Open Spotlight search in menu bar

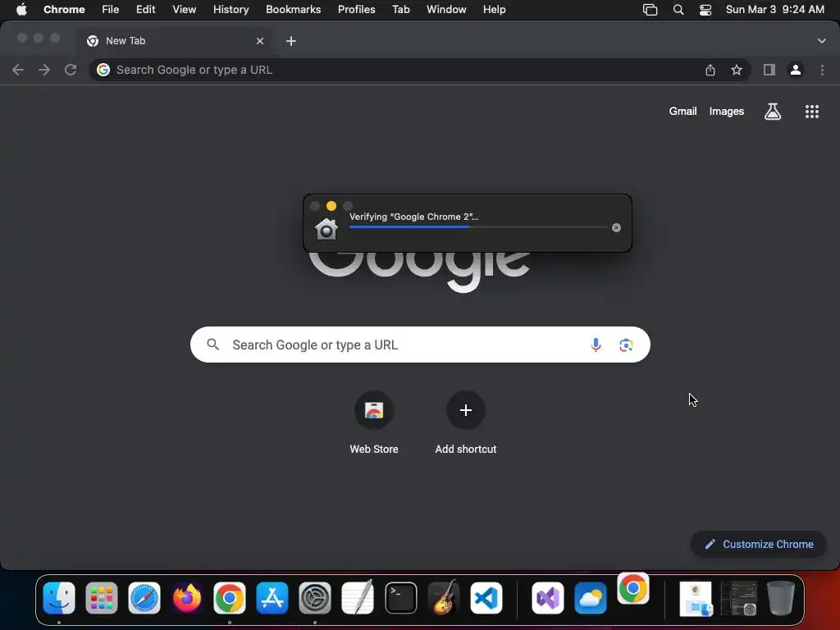tap(678, 10)
